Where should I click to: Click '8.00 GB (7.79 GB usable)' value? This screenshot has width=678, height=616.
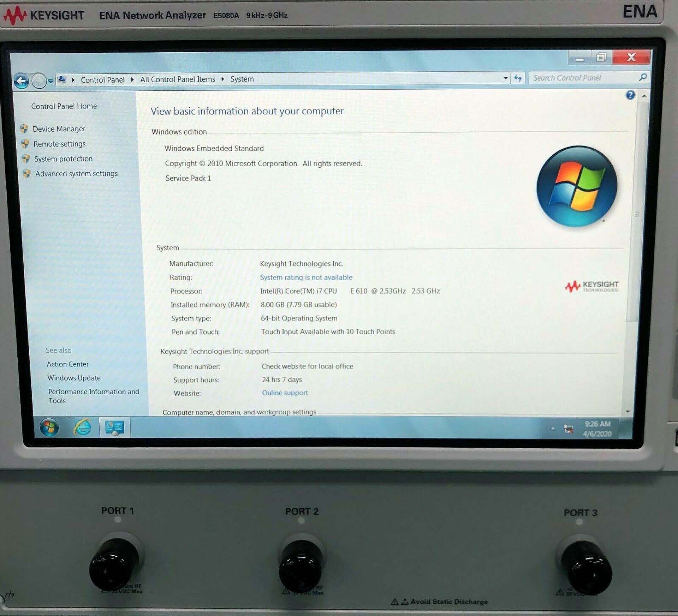299,304
